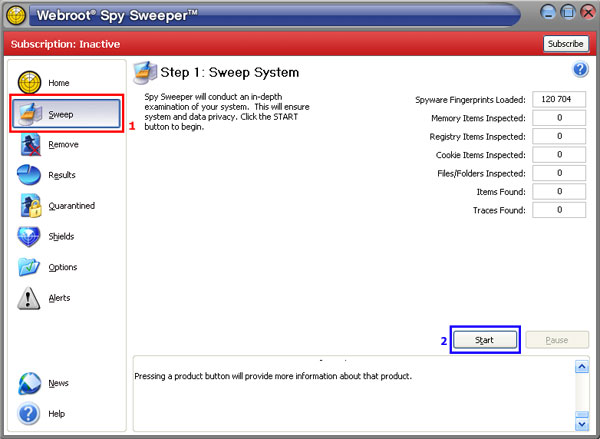Image resolution: width=600 pixels, height=439 pixels.
Task: Click the Quarantined padlock icon
Action: (31, 206)
